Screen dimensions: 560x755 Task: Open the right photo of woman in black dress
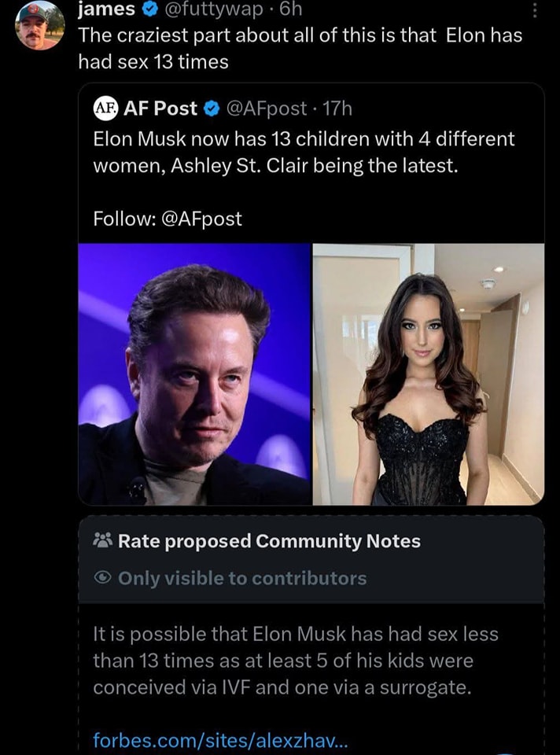pos(429,374)
